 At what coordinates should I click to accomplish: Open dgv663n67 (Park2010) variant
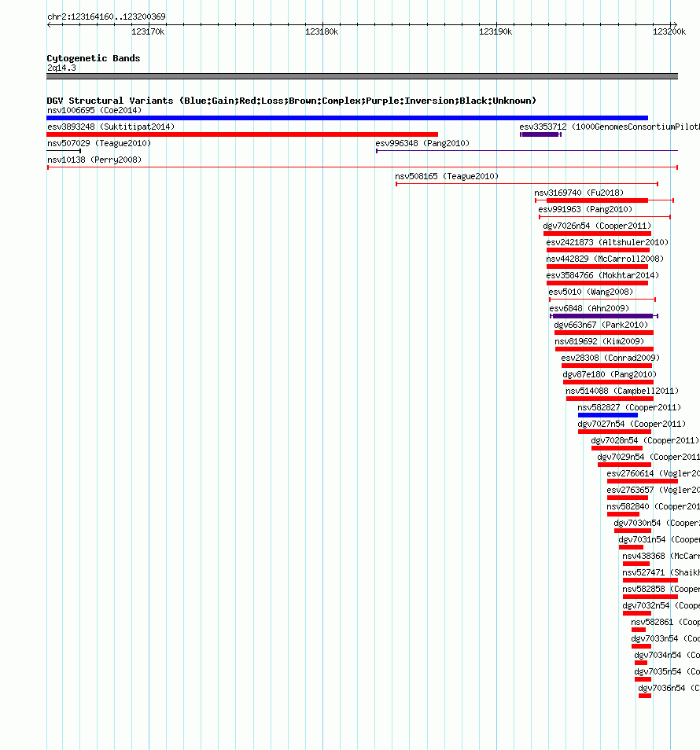[x=601, y=325]
